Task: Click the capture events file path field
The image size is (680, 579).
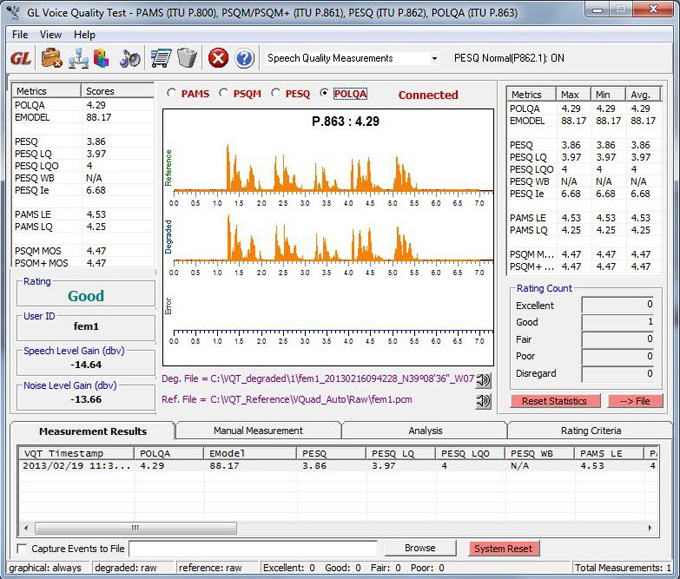Action: point(253,549)
